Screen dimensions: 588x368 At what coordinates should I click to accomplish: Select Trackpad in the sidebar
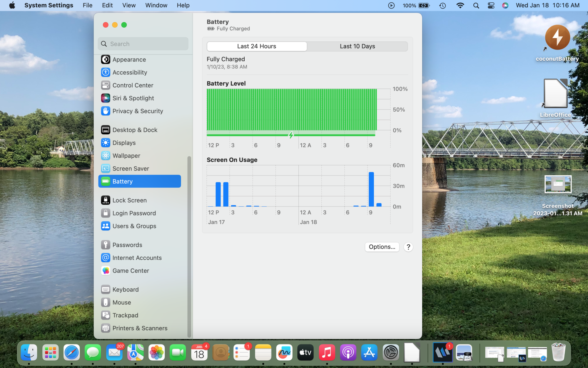(125, 315)
